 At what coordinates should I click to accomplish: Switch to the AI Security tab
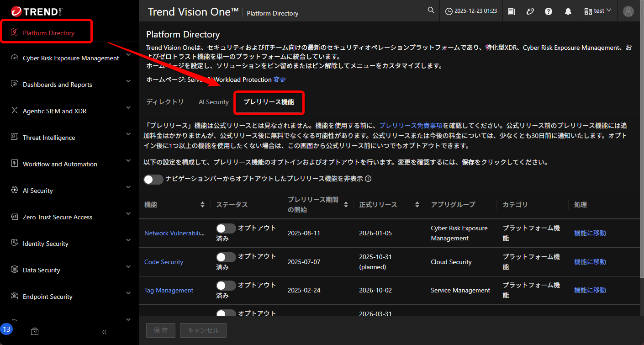click(213, 102)
